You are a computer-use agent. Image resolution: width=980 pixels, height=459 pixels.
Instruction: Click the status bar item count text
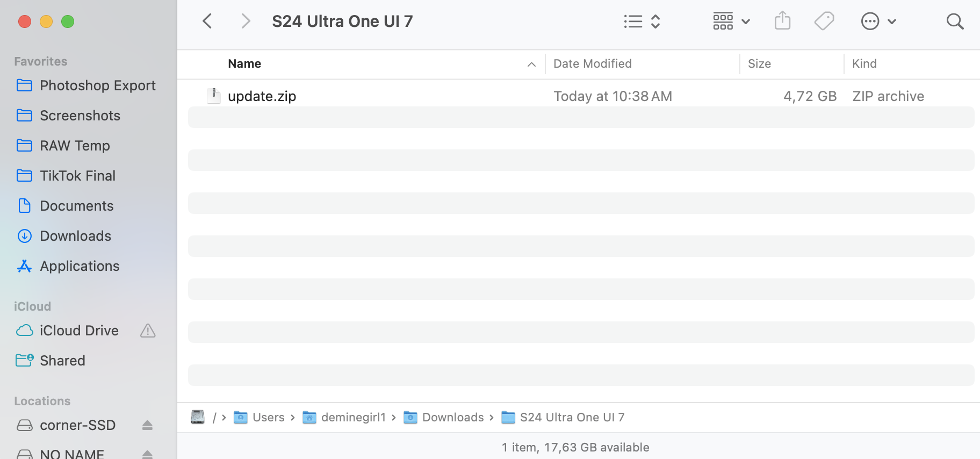[575, 447]
